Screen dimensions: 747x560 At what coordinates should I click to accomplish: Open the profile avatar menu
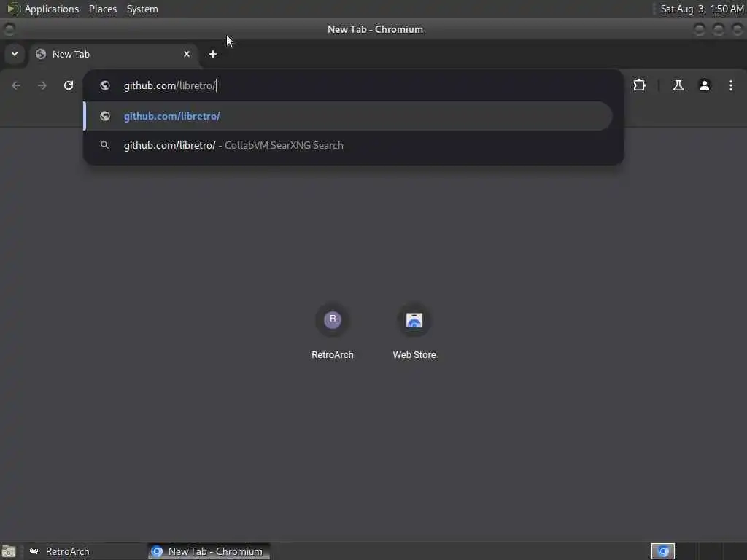pos(705,85)
